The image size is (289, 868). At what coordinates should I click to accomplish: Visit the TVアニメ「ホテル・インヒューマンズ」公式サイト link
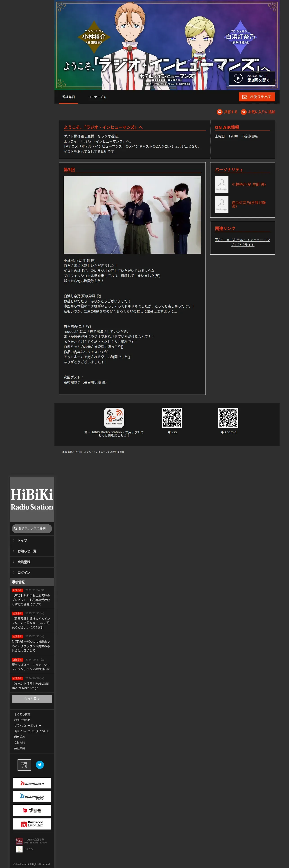tap(243, 242)
